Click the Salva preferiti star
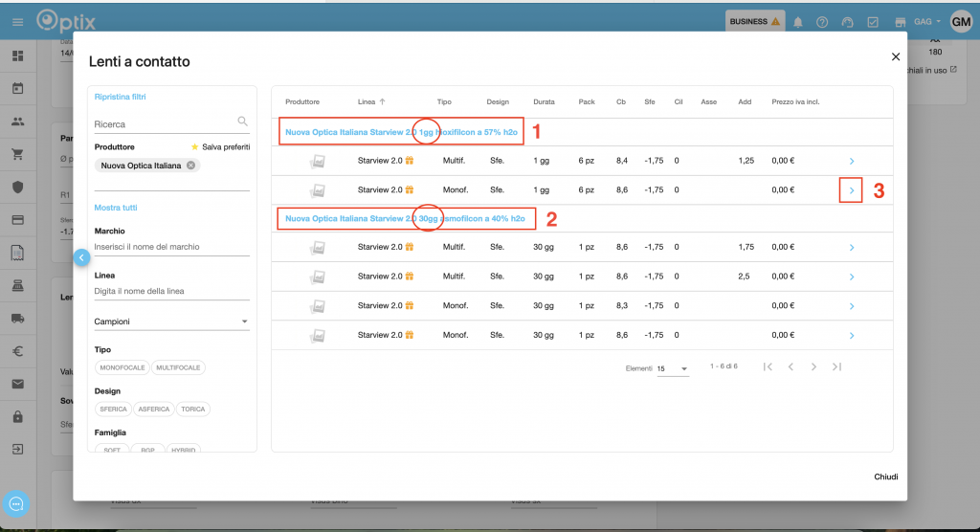The image size is (980, 532). click(x=195, y=147)
